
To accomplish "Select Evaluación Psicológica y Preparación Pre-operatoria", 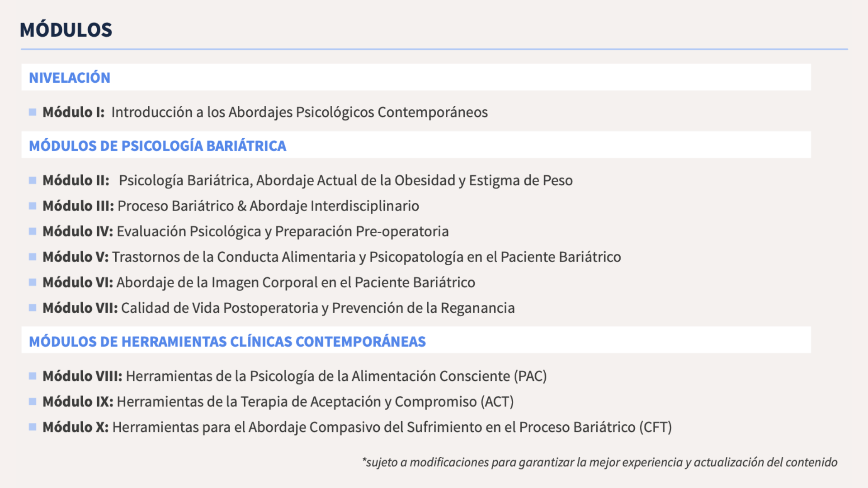I will click(x=283, y=231).
